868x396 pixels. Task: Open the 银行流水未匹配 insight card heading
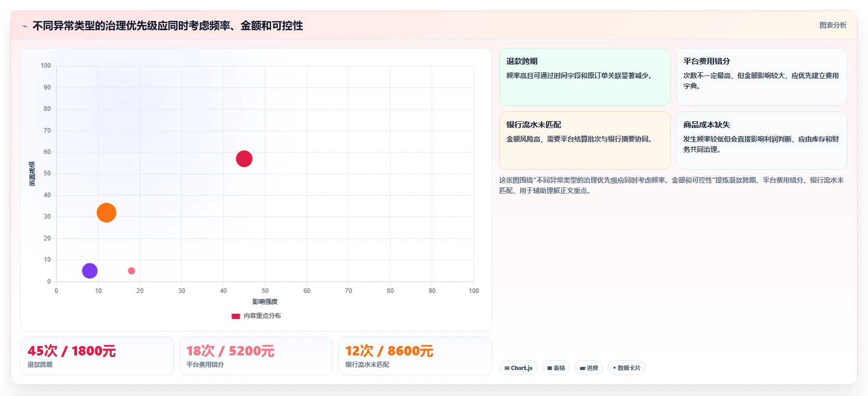coord(534,125)
